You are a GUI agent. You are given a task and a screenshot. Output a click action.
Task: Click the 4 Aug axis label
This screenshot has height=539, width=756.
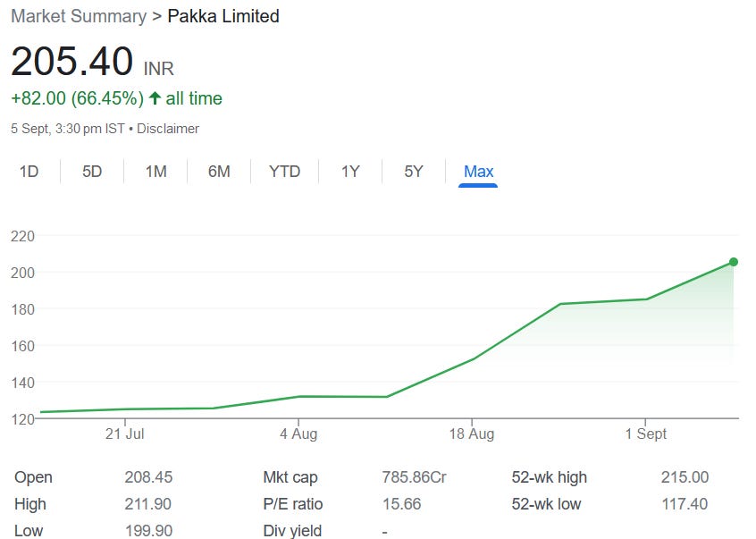(298, 434)
